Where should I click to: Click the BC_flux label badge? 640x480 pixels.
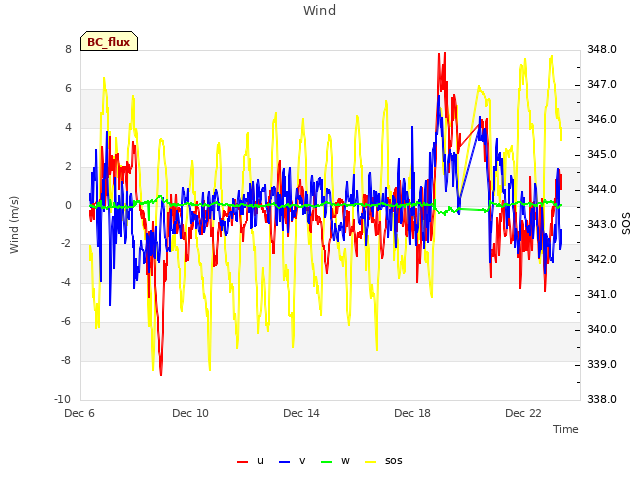[x=109, y=41]
